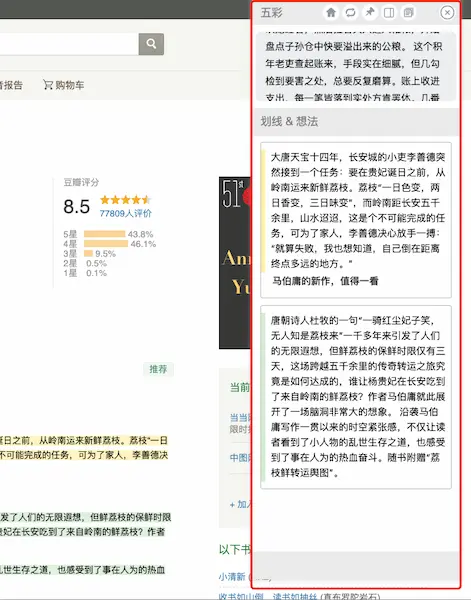Click the 推荐 tag

click(158, 369)
